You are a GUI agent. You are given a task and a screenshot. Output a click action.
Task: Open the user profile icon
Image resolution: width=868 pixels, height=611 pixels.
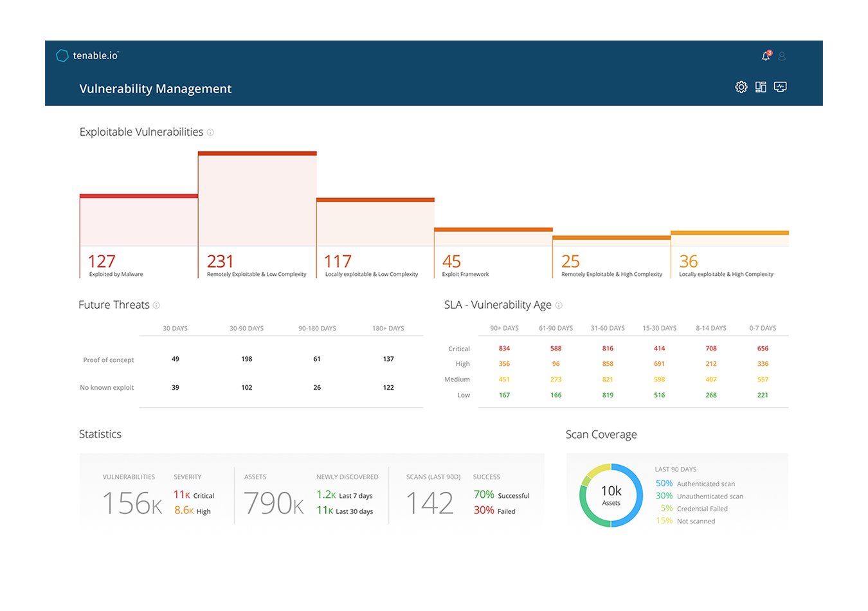click(782, 57)
